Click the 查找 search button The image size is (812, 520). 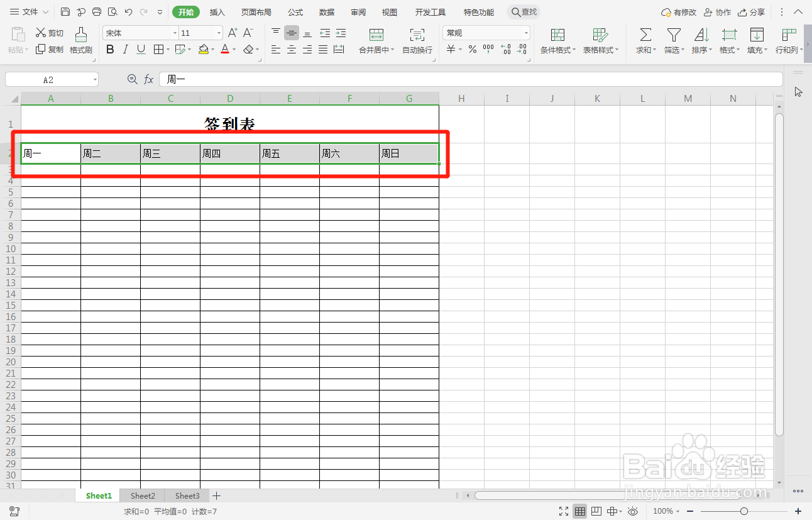click(524, 12)
